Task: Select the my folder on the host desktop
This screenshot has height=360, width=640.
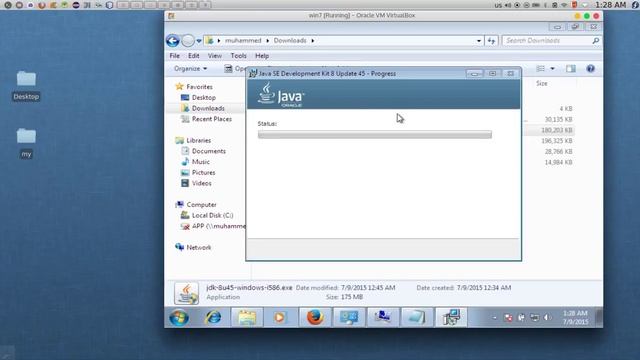Action: (x=26, y=143)
